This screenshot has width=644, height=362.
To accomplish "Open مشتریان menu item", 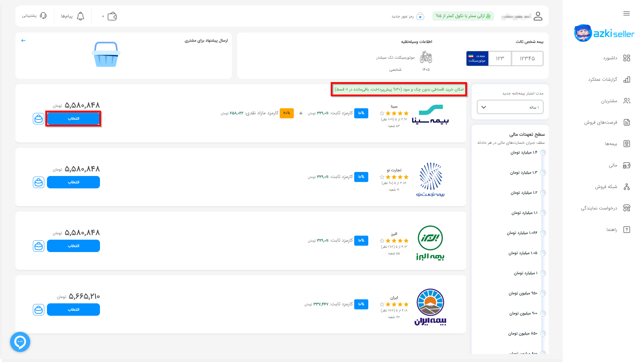I will (609, 101).
